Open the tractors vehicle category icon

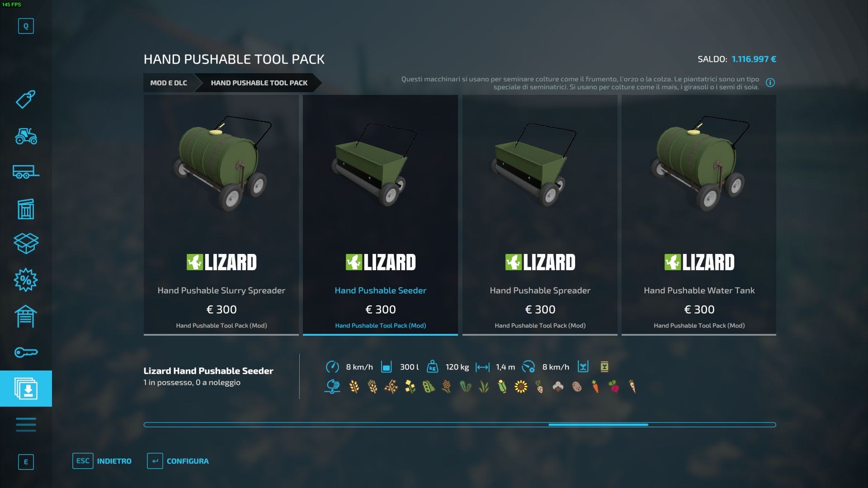click(26, 136)
